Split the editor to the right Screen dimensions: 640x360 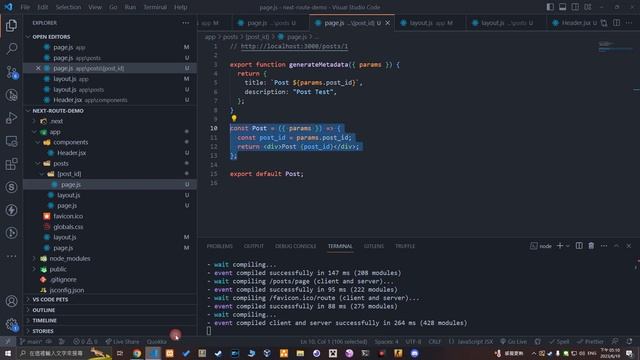point(616,23)
